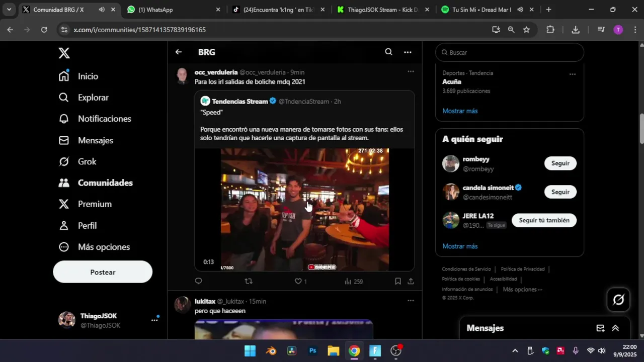Open BRG community more options
The image size is (644, 362).
(408, 52)
